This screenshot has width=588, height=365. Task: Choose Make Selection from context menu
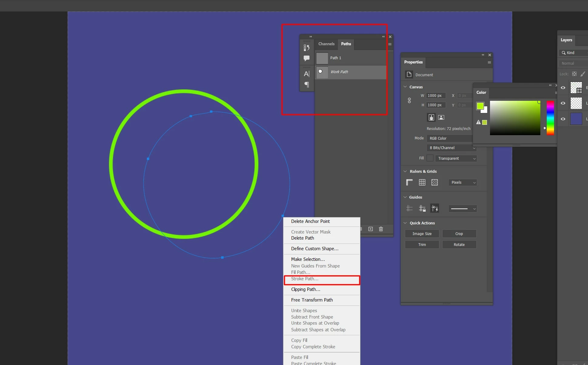click(x=308, y=259)
